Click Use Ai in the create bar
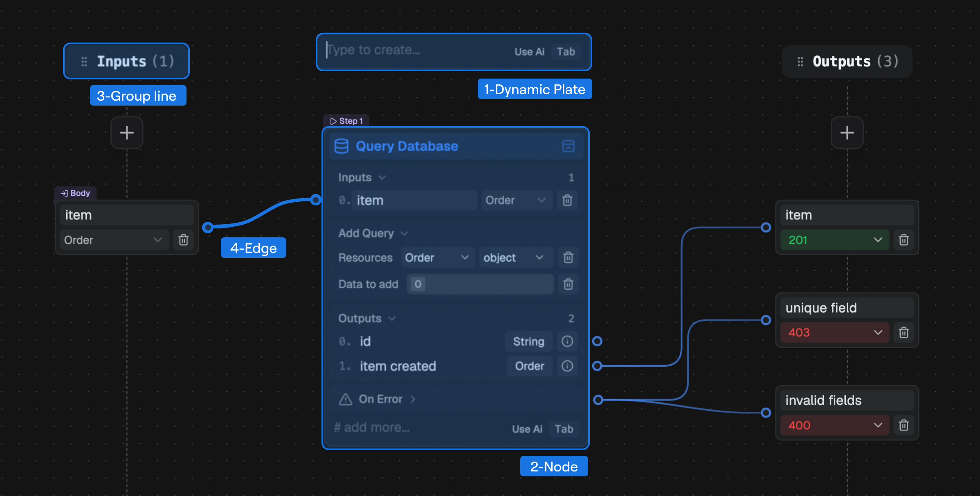980x496 pixels. click(x=529, y=52)
